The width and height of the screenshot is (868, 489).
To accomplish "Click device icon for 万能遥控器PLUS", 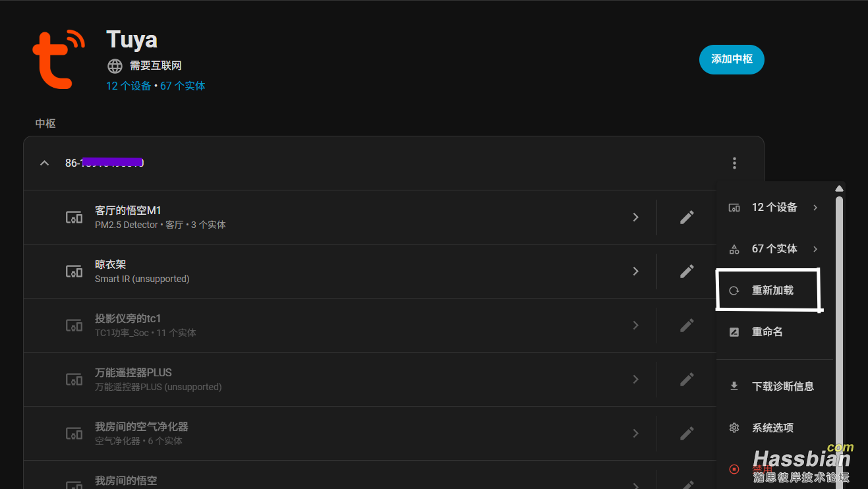I will [74, 379].
